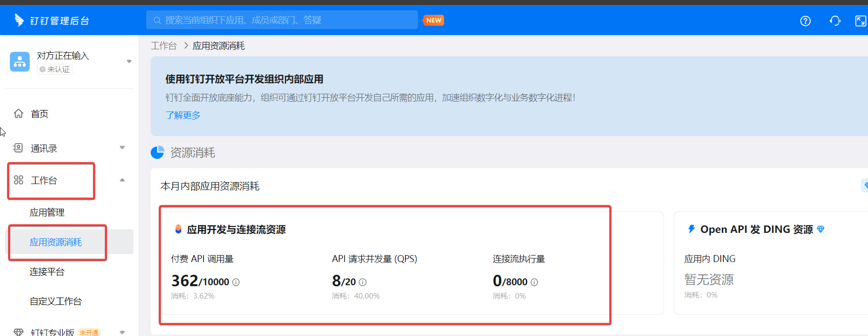Click the 未开通 tag
Screen dimensions: 868x336
(89, 333)
